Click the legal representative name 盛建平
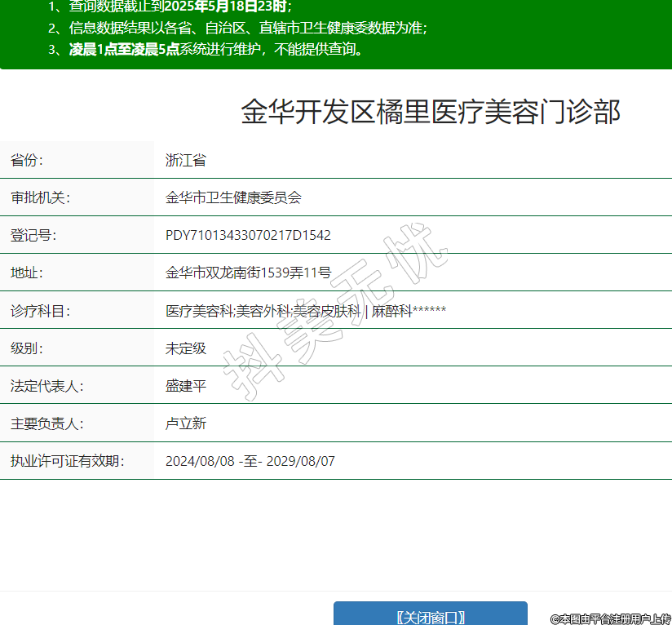This screenshot has height=625, width=672. pyautogui.click(x=185, y=386)
